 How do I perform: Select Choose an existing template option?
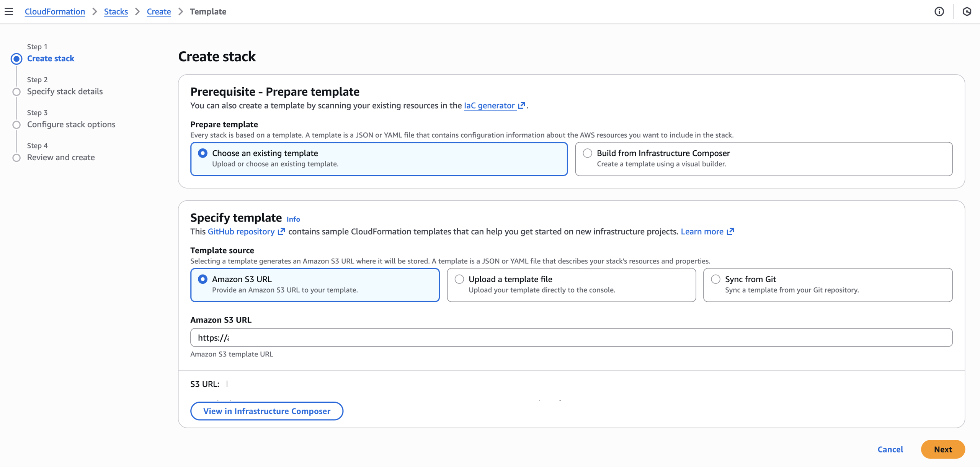tap(203, 153)
